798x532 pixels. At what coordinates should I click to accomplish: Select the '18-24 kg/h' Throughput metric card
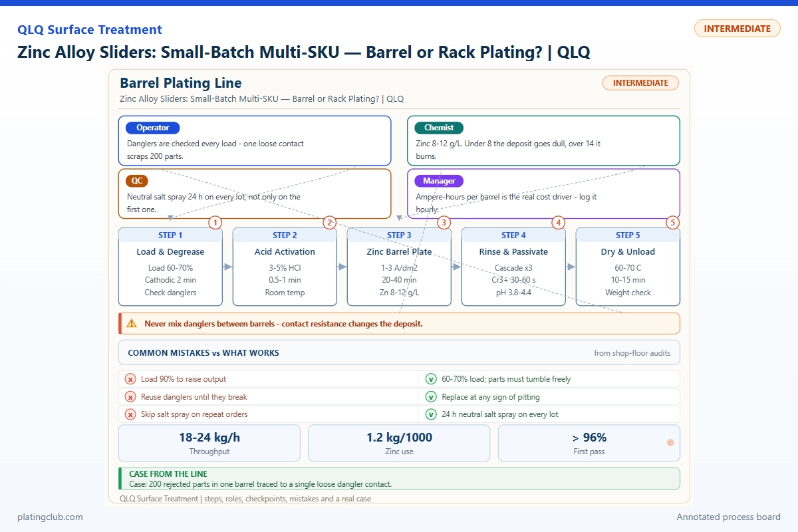tap(209, 443)
